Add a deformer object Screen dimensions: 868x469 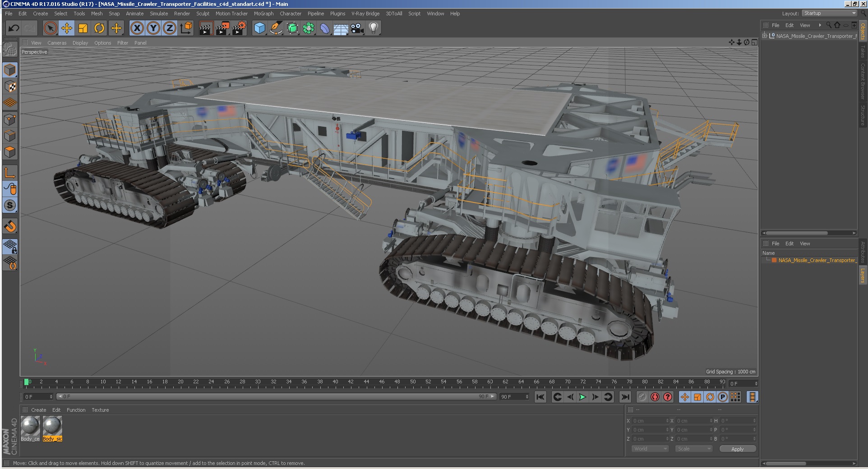[x=325, y=28]
